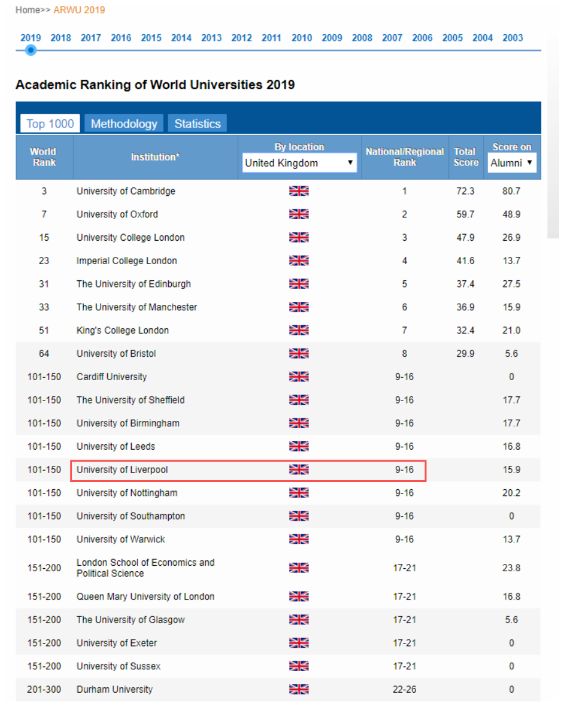Switch to the Statistics tab
This screenshot has height=717, width=572.
pos(198,123)
